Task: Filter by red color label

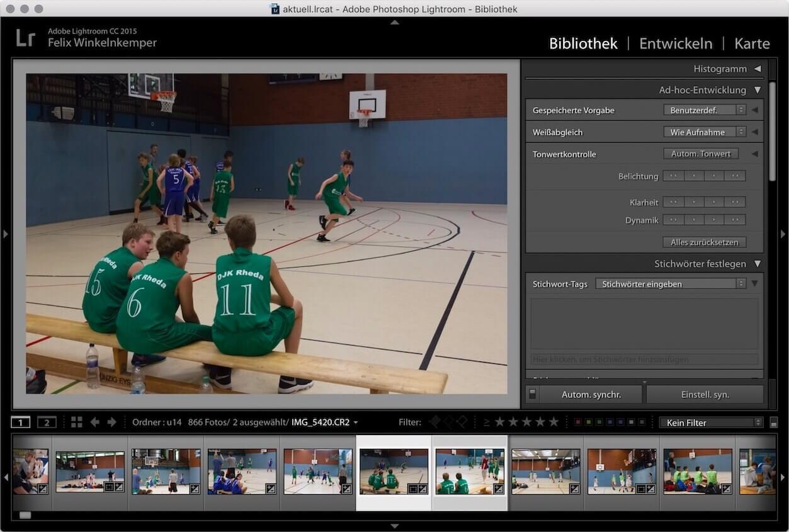Action: (x=578, y=422)
